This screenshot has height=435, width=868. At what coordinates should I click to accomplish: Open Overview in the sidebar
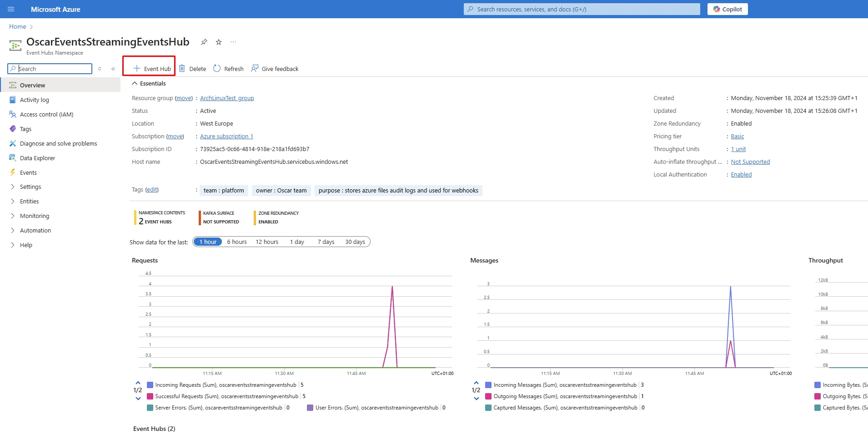[60, 85]
